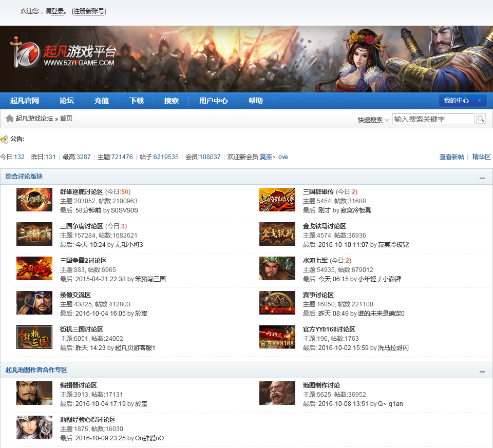
Task: Open 查看新帖 link
Action: click(451, 157)
